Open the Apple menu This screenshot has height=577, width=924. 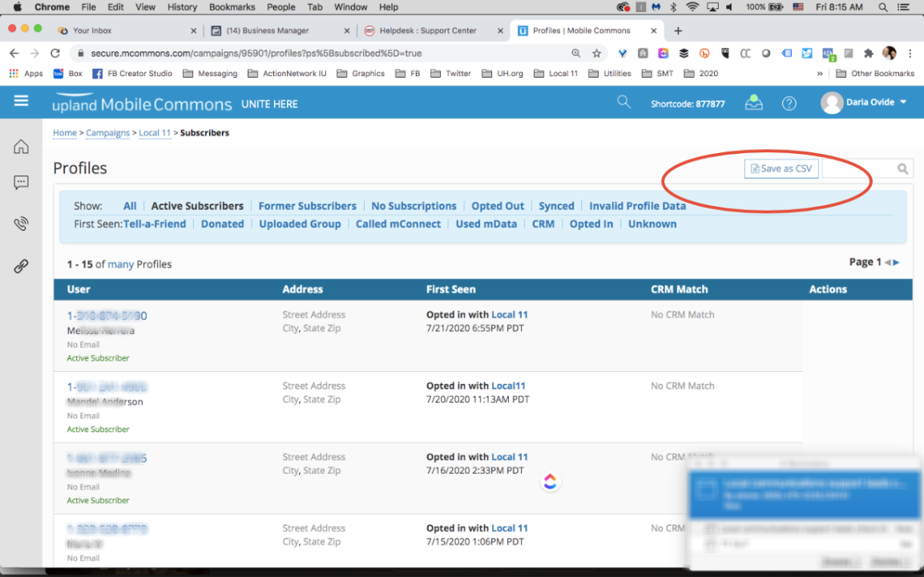18,7
